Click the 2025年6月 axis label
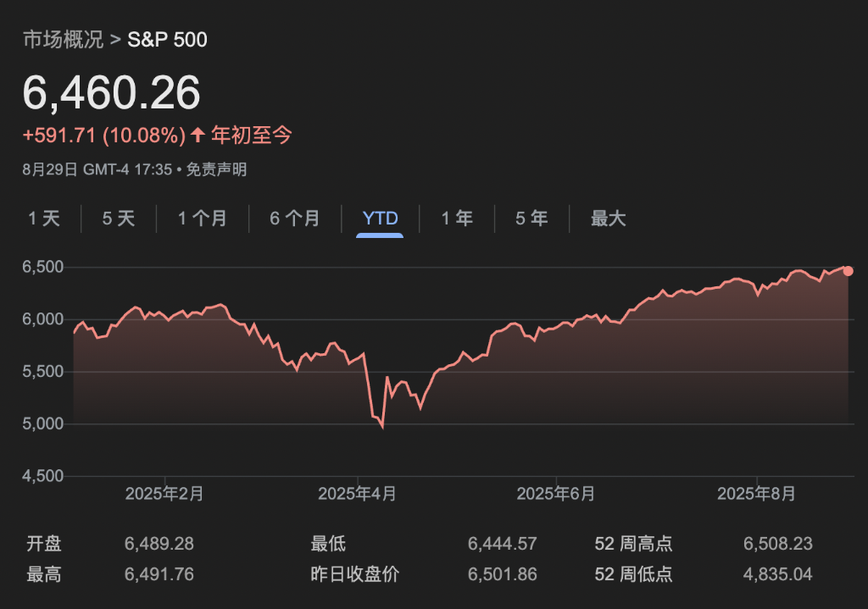Image resolution: width=868 pixels, height=609 pixels. [556, 494]
